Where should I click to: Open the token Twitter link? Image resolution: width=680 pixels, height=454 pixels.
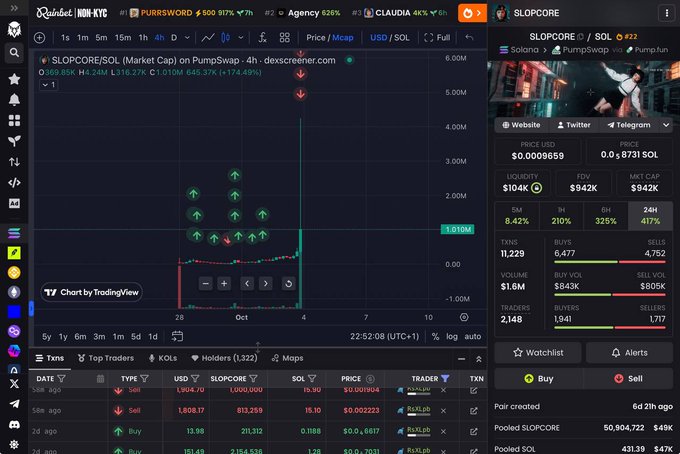click(573, 125)
